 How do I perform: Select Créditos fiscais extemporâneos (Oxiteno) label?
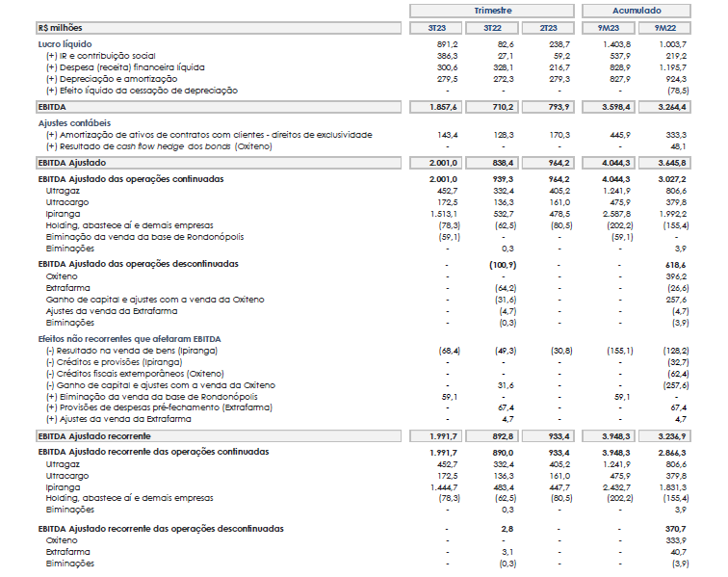pyautogui.click(x=135, y=374)
